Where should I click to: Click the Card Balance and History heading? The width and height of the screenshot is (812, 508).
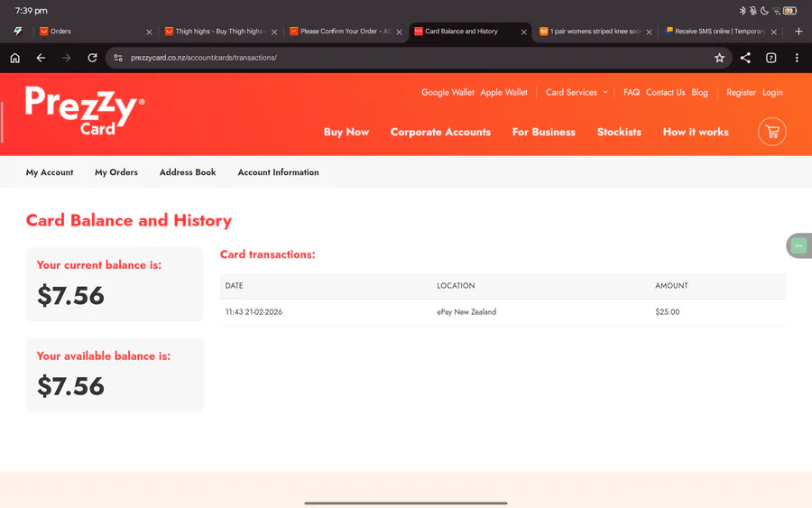(129, 220)
